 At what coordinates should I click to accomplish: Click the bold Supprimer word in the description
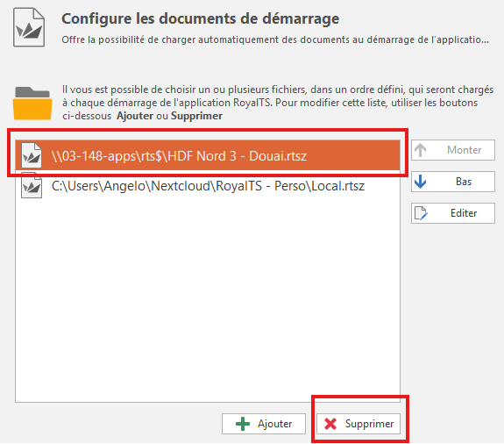(x=196, y=116)
